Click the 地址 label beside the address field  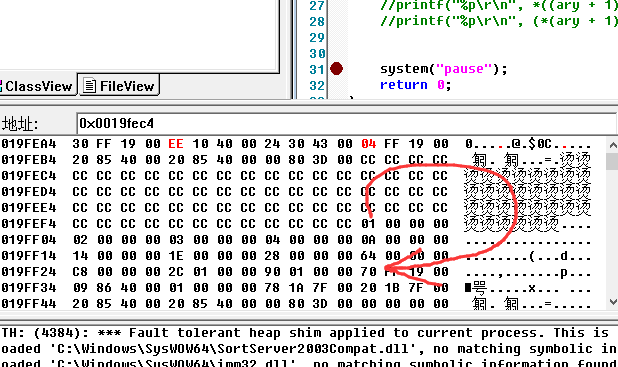20,124
